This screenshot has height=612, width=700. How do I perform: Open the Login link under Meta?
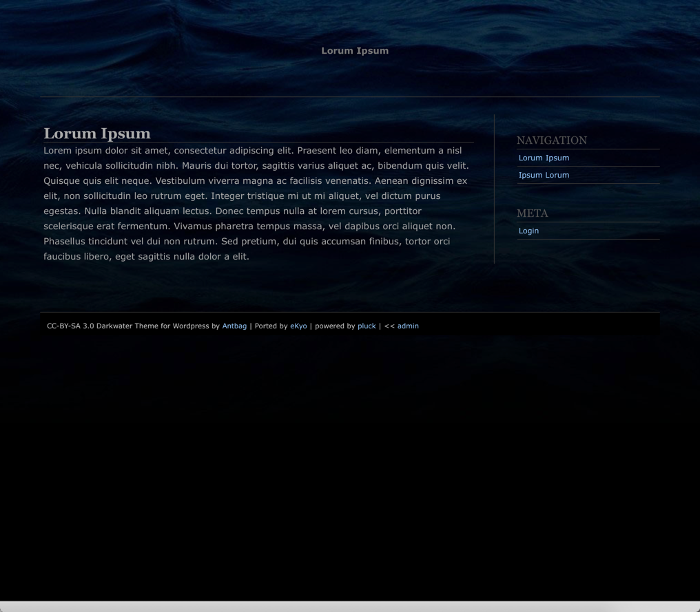click(528, 231)
